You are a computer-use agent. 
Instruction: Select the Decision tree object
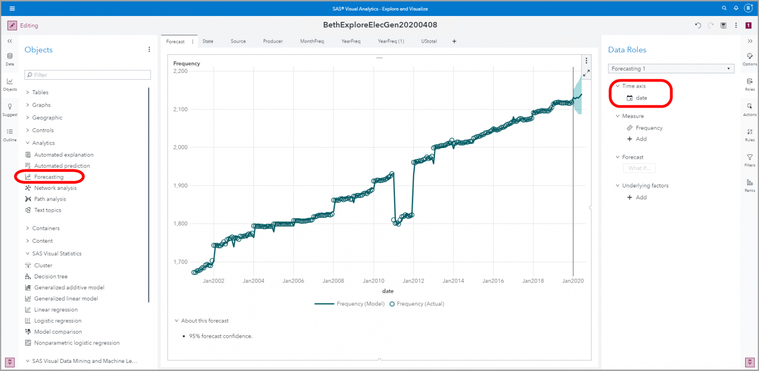click(46, 277)
